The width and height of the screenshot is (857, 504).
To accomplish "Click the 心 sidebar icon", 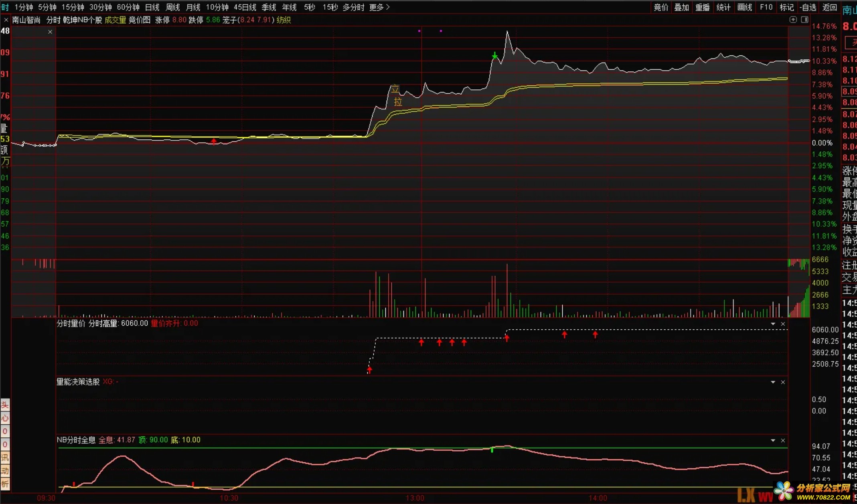I will pyautogui.click(x=5, y=418).
